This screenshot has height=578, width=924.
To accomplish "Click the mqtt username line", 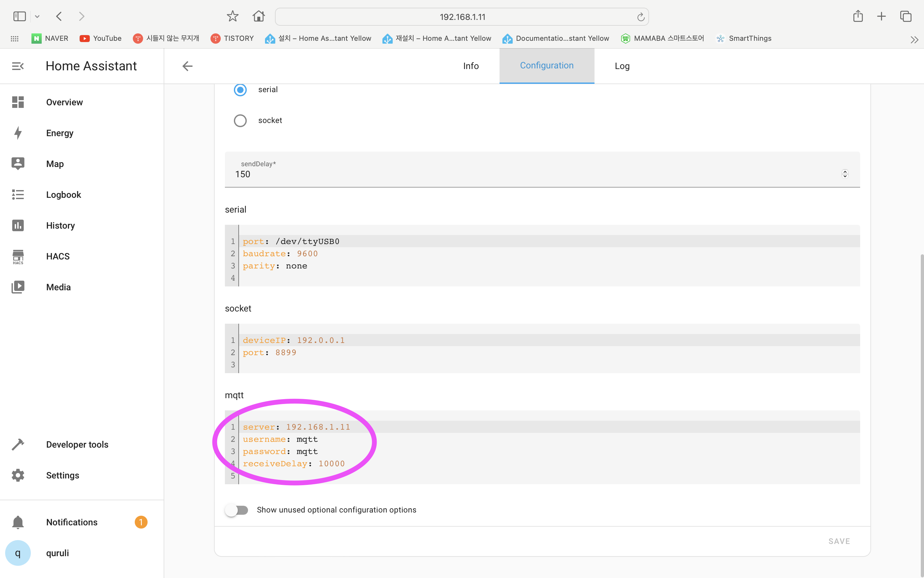I will [549, 439].
